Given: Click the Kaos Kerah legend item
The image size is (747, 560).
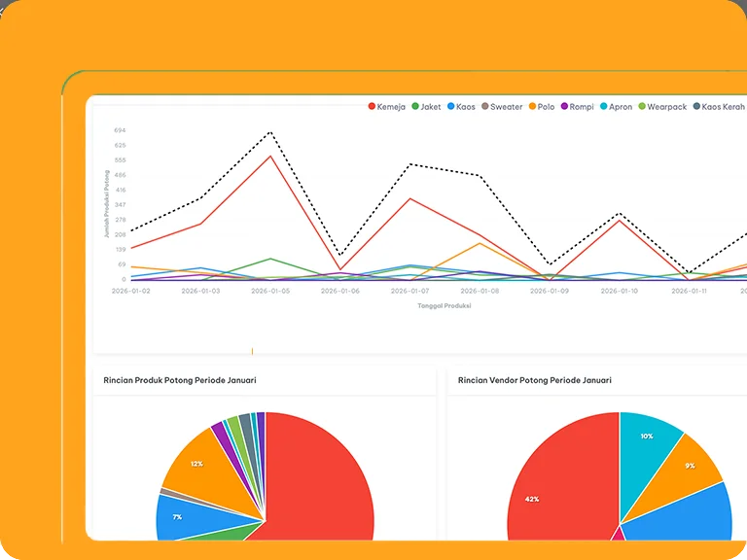Looking at the screenshot, I should click(718, 107).
